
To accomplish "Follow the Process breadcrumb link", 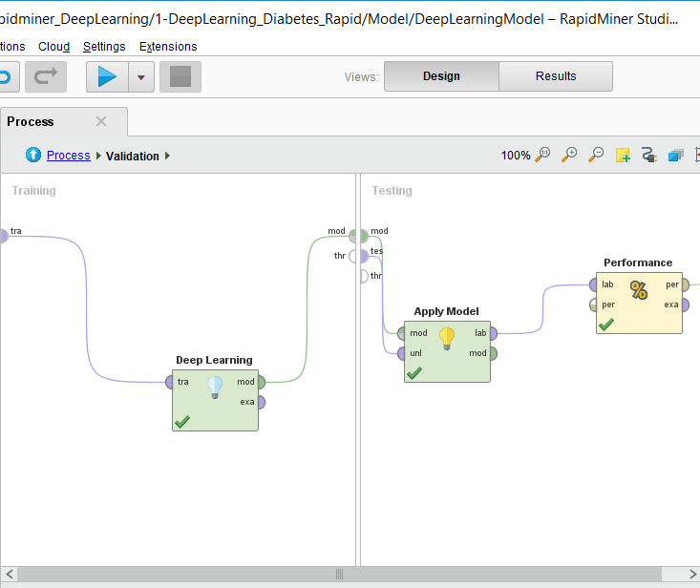I will 69,156.
